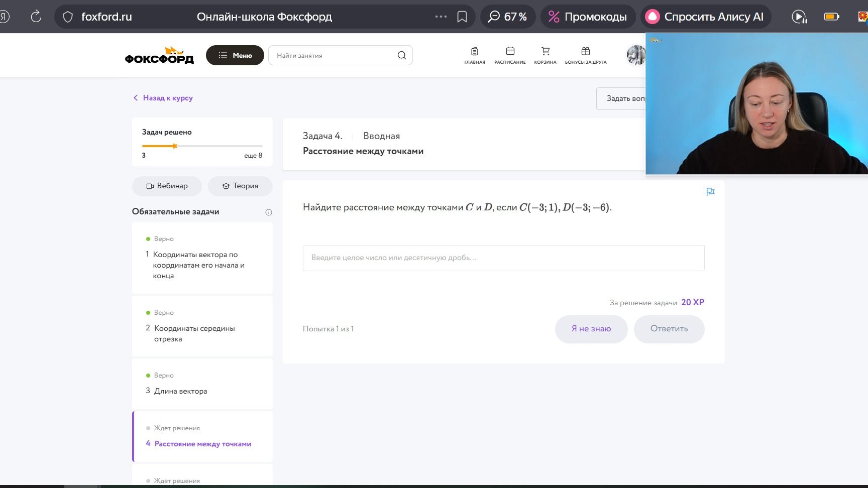
Task: Open the Корзина cart icon
Action: [546, 55]
